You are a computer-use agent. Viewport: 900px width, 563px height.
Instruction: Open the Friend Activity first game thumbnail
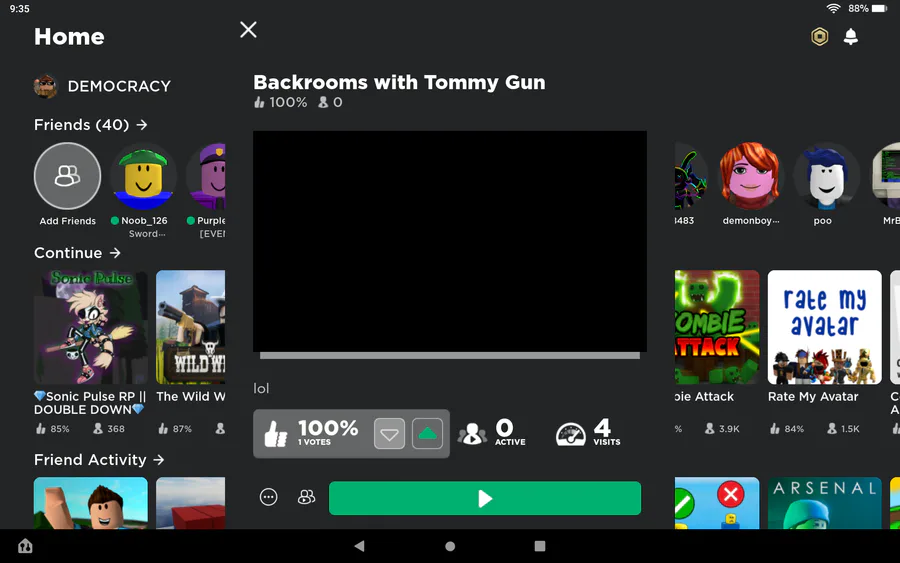tap(91, 503)
